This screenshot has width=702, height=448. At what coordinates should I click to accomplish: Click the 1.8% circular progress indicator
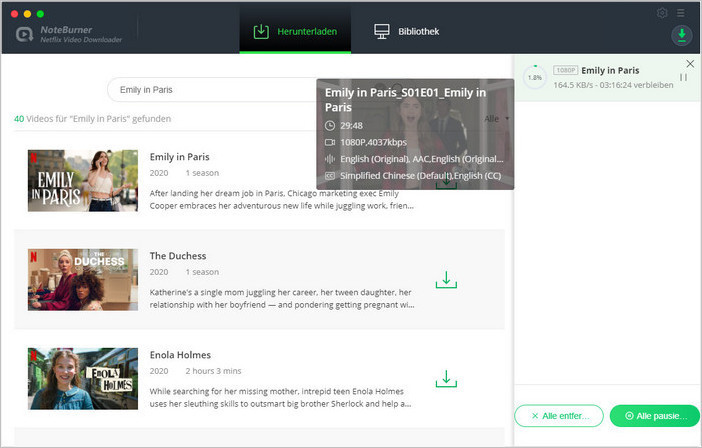point(535,77)
